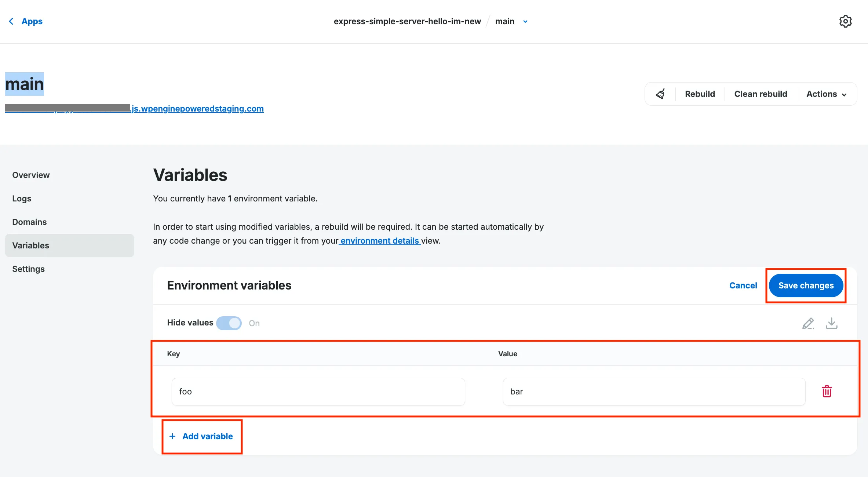Select the Variables sidebar item
868x477 pixels.
tap(70, 245)
